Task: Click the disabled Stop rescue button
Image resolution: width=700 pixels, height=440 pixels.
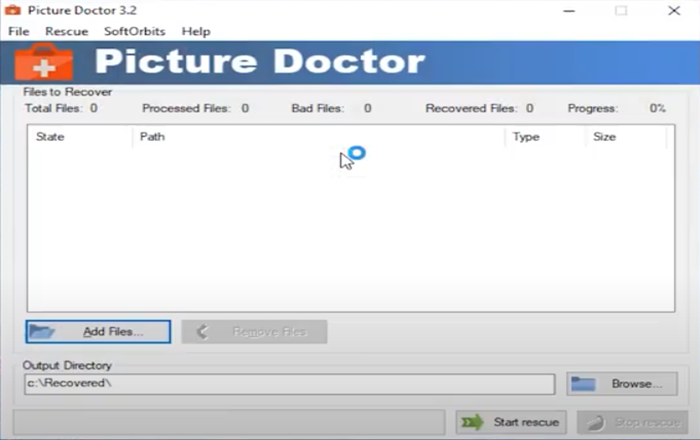Action: pos(632,422)
